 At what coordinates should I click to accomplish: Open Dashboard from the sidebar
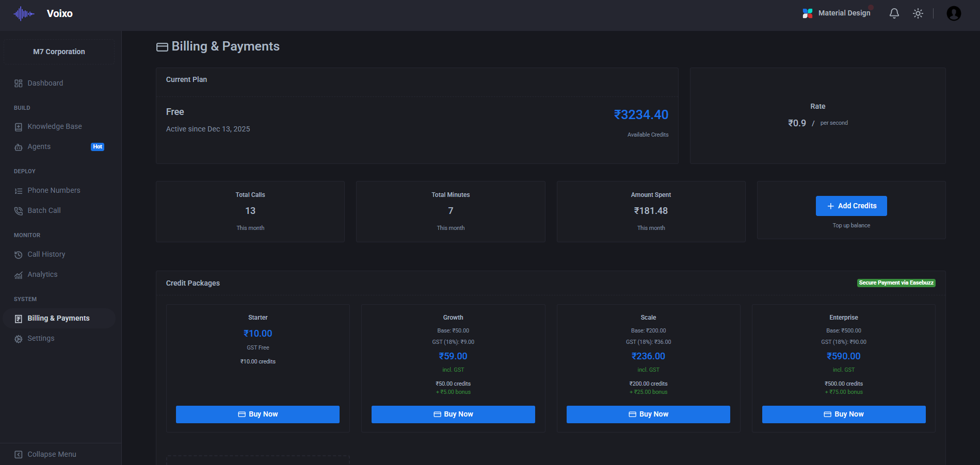45,82
